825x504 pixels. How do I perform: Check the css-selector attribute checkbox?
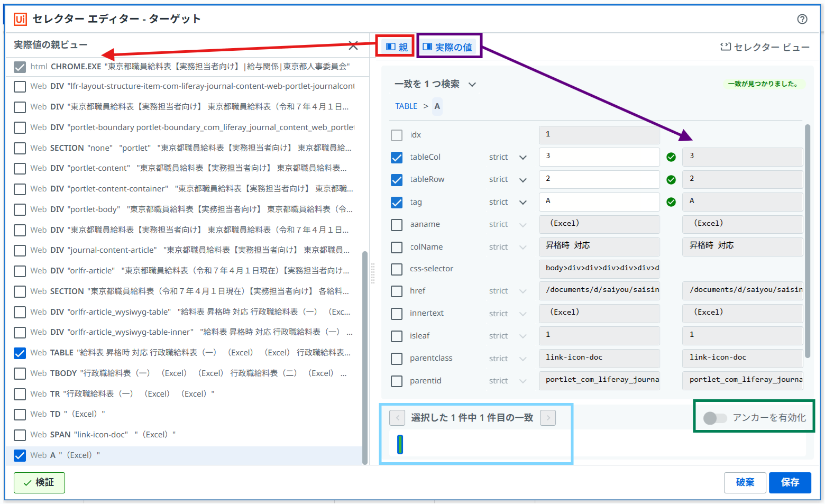click(397, 269)
